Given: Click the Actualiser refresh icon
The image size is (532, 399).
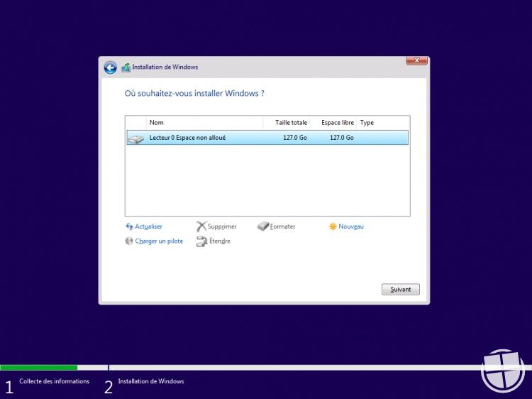Looking at the screenshot, I should coord(129,226).
